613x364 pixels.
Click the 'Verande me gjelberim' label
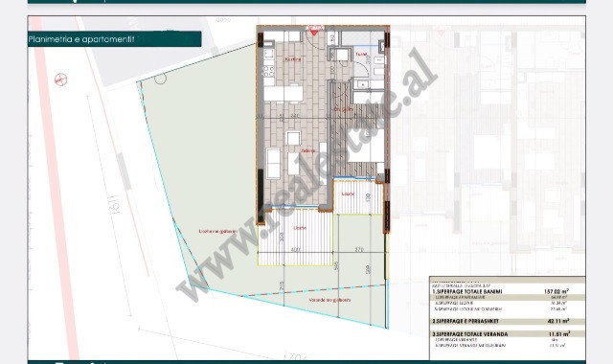point(329,300)
